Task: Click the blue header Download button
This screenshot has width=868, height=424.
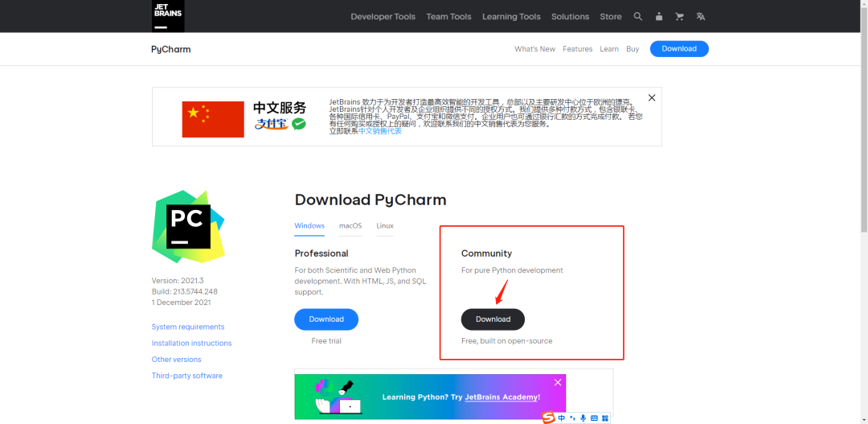Action: (679, 49)
